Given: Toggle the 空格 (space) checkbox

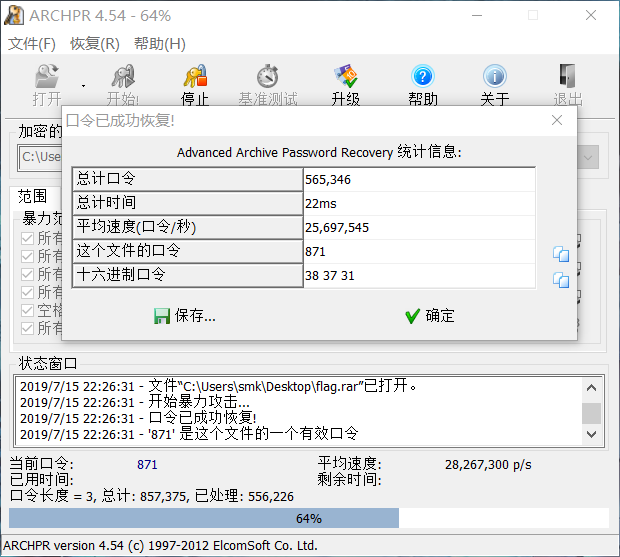Looking at the screenshot, I should pyautogui.click(x=27, y=310).
